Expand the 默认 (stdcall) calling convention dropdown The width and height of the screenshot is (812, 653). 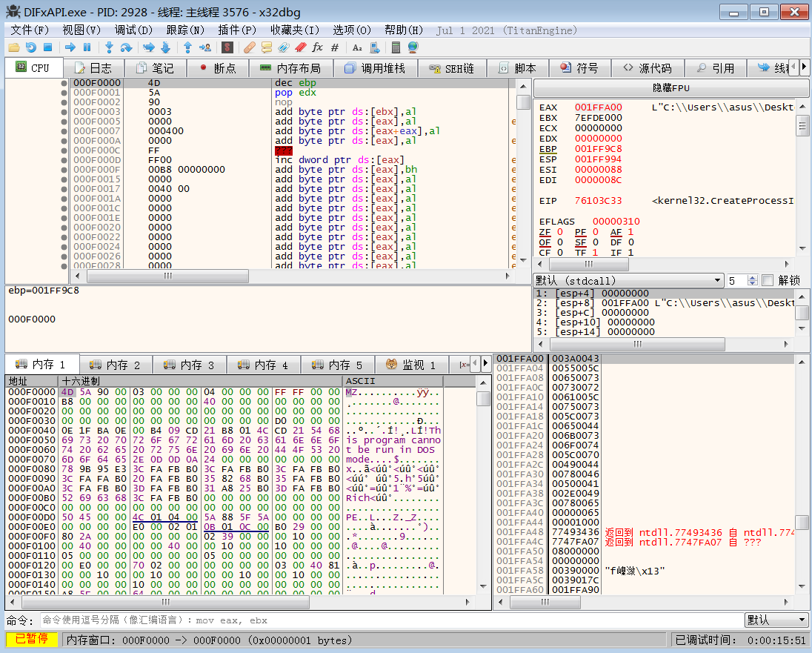click(716, 281)
